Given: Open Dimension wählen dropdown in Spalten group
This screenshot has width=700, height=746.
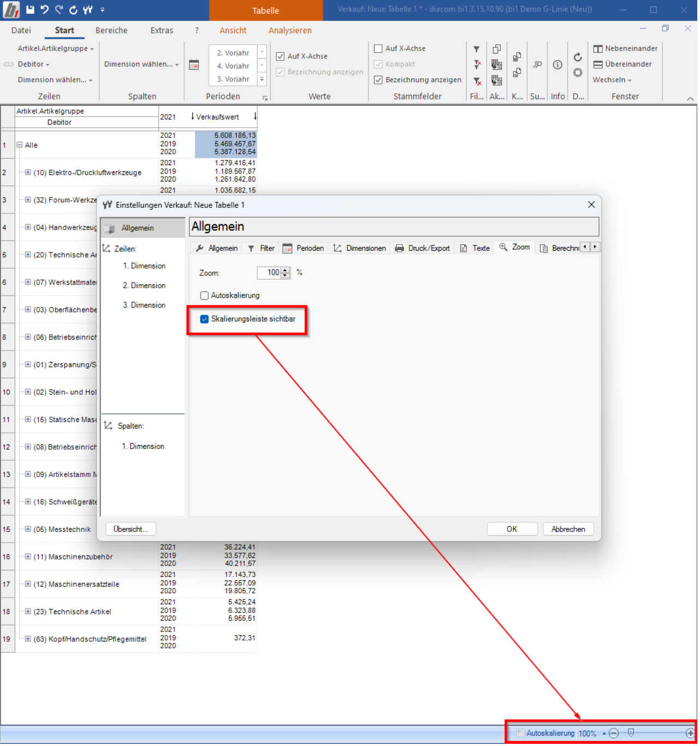Looking at the screenshot, I should tap(142, 64).
